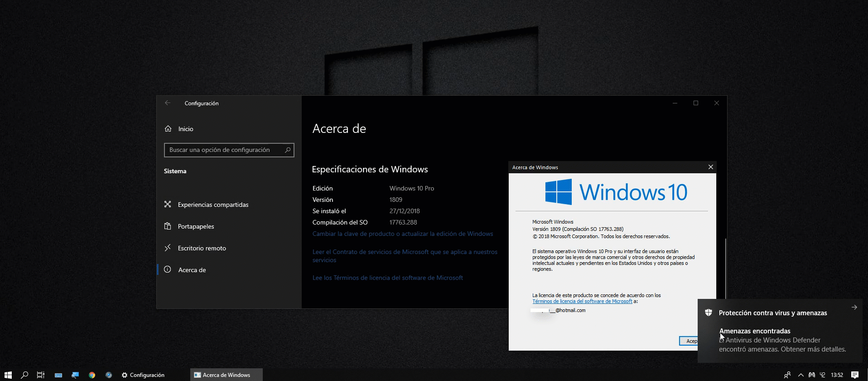
Task: Open the clock showing 13:52
Action: coord(837,375)
